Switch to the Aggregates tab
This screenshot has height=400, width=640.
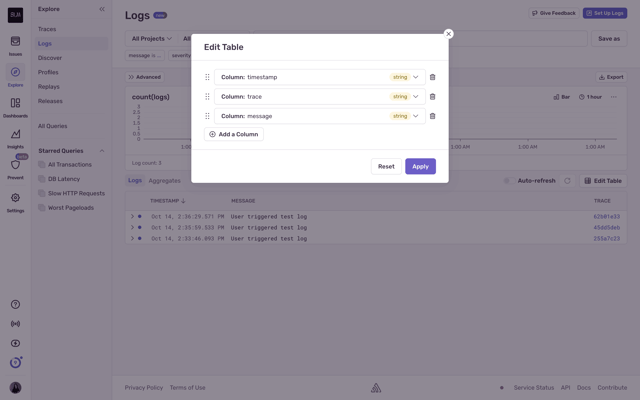[164, 181]
